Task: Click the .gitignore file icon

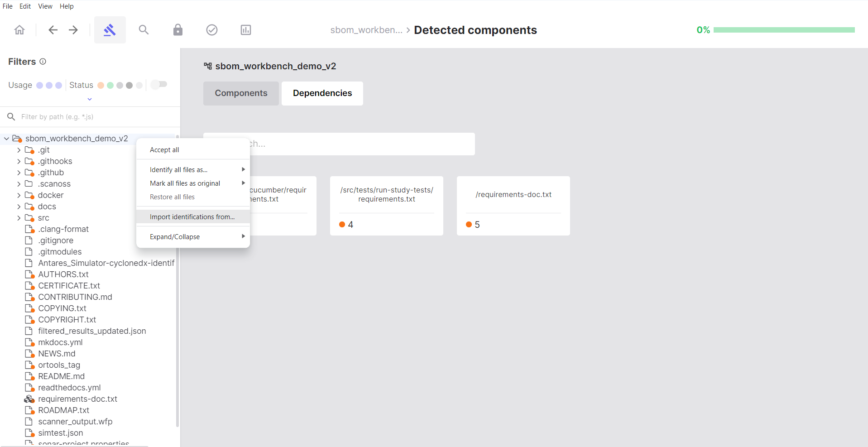Action: coord(29,240)
